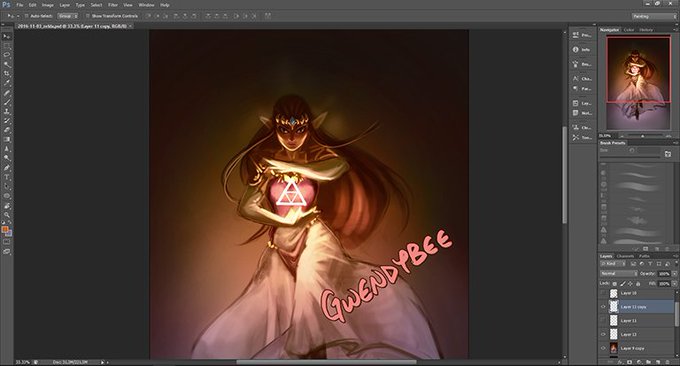Select the Layer 9 copy row

637,348
